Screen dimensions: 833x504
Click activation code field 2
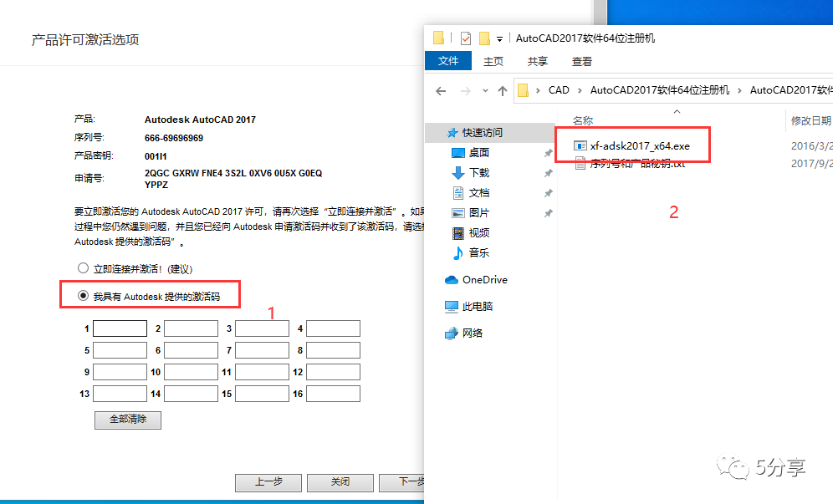point(192,328)
